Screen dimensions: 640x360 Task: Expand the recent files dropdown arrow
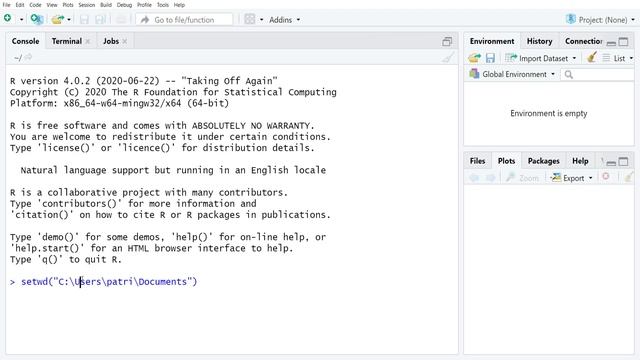[69, 20]
